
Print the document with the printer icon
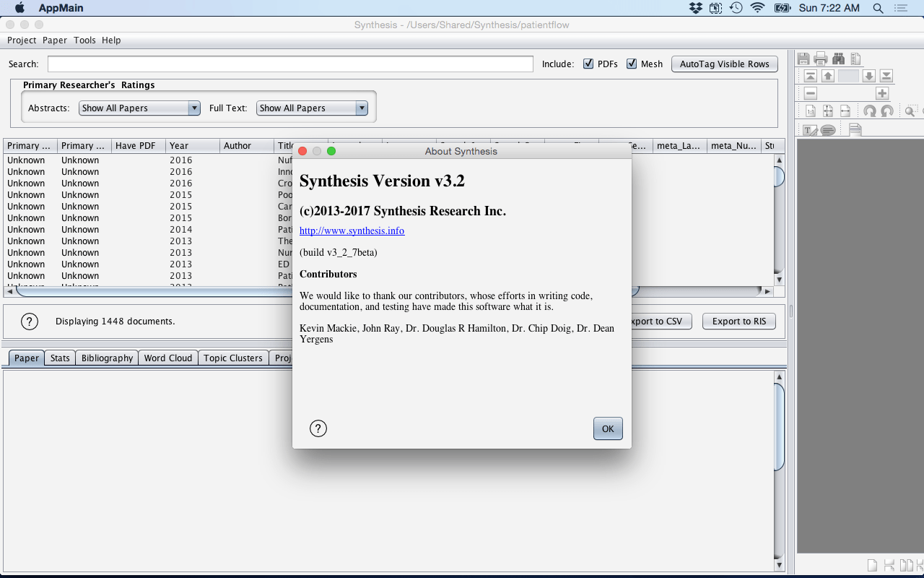point(821,59)
